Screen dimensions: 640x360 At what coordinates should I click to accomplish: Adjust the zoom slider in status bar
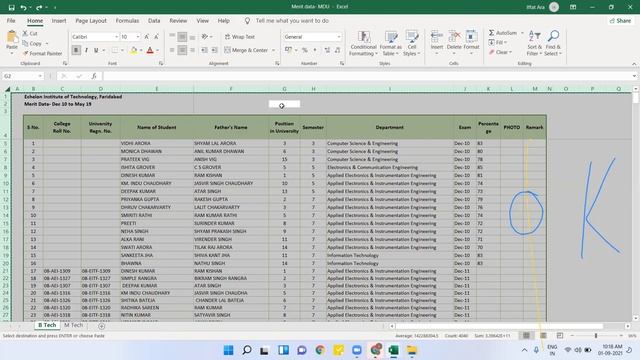point(596,336)
